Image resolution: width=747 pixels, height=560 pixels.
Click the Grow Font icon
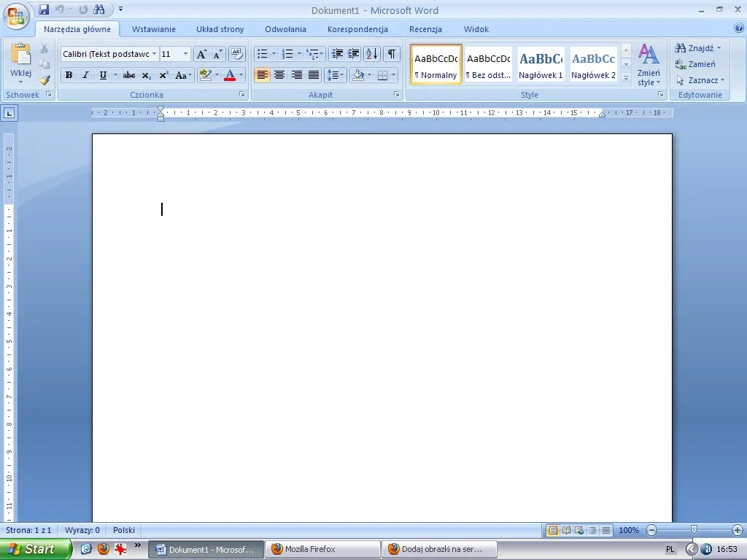pos(202,54)
